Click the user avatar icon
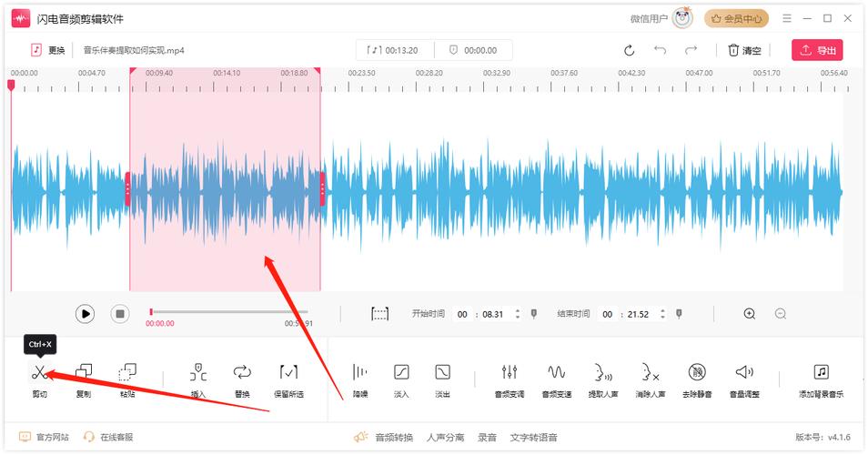 pyautogui.click(x=682, y=18)
